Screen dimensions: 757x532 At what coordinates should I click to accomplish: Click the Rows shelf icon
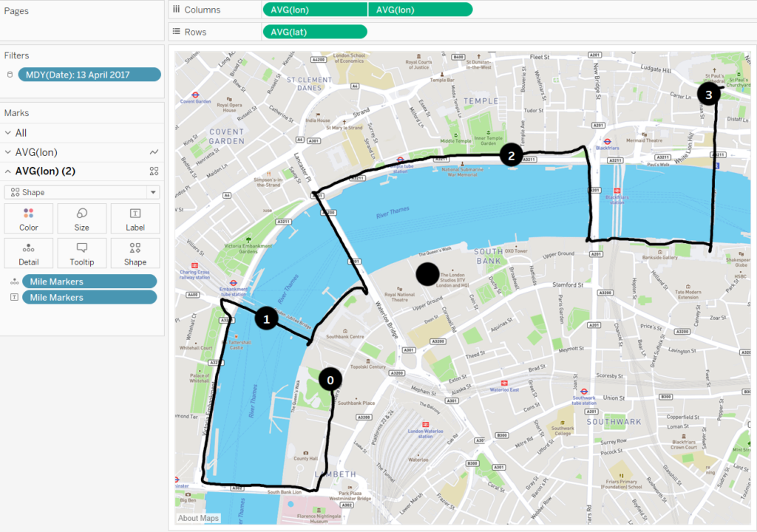176,31
